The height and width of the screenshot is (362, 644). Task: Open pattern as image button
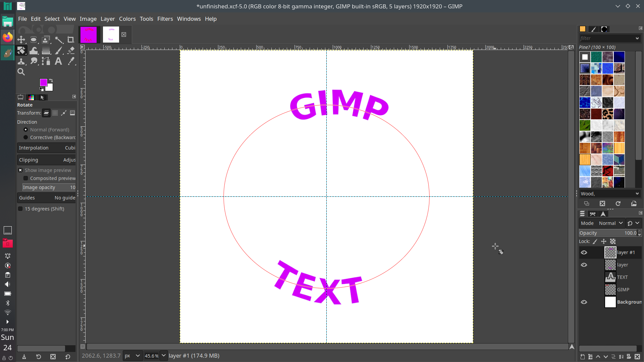tap(634, 203)
